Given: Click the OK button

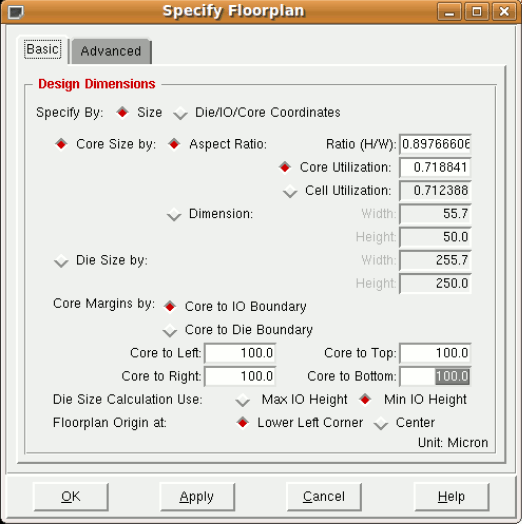Looking at the screenshot, I should [71, 497].
